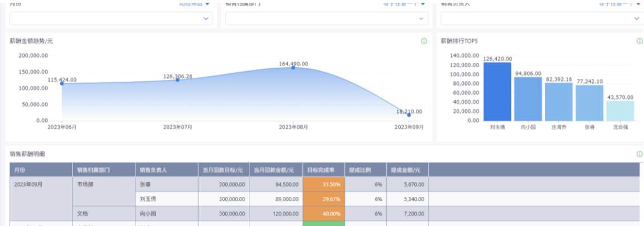Click the orange 29.67% completion rate cell
Viewport: 644px width, 226px height.
coord(324,199)
